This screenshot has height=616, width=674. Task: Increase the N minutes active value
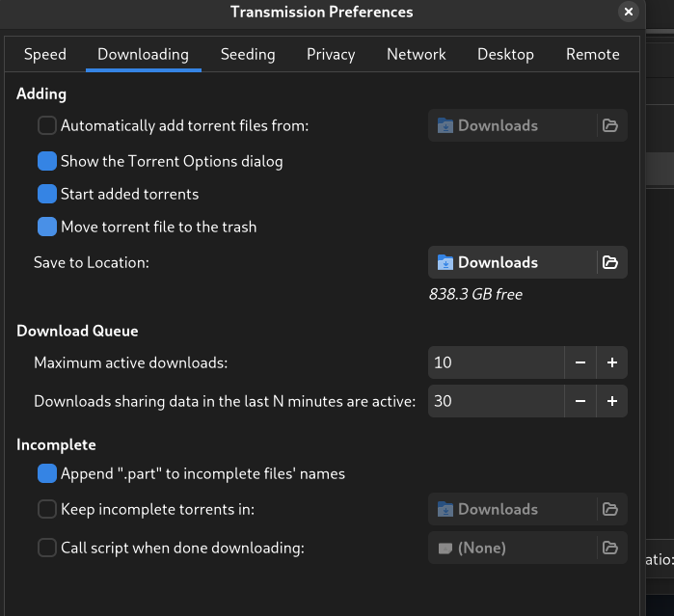[x=612, y=401]
